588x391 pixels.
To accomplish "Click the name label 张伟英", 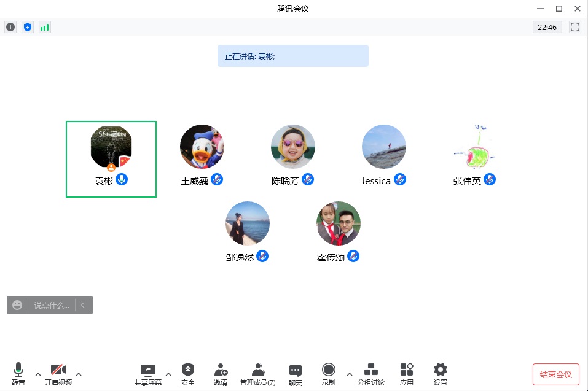I will (x=467, y=181).
